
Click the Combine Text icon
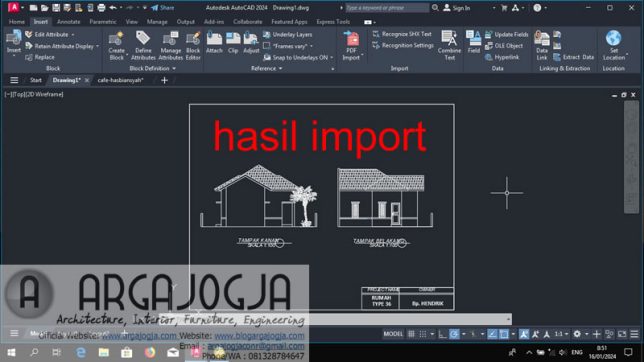coord(449,45)
